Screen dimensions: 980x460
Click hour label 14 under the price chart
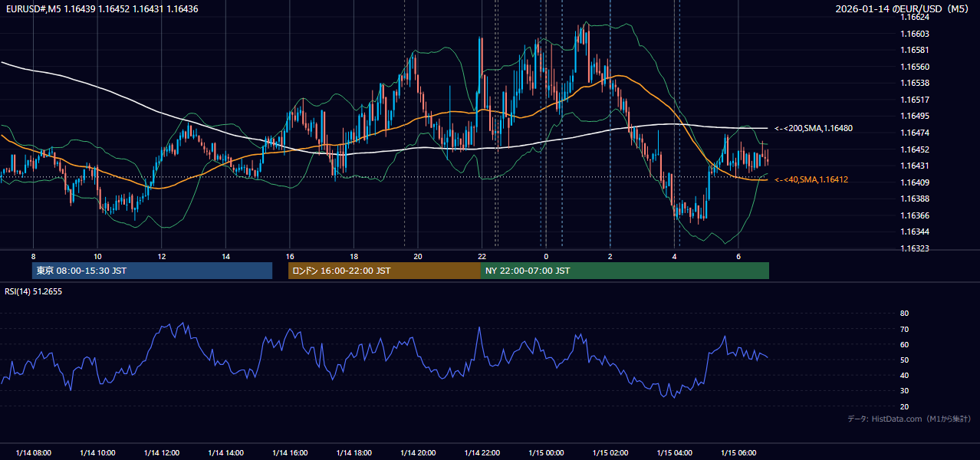(225, 256)
